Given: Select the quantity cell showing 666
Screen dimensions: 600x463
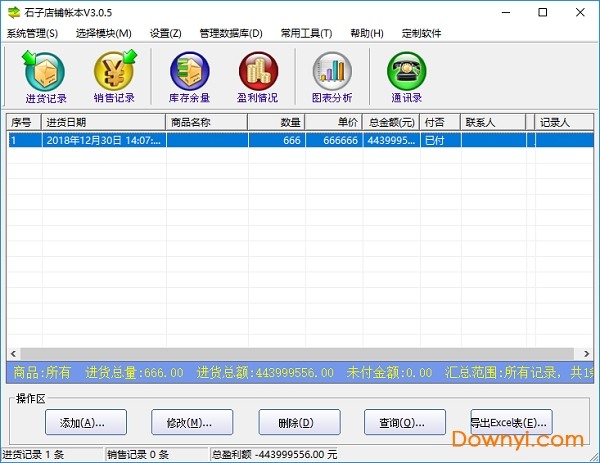Looking at the screenshot, I should point(277,140).
